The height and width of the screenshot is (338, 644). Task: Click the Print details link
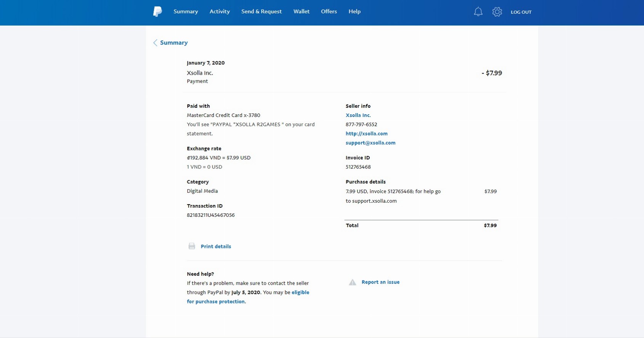pyautogui.click(x=216, y=247)
